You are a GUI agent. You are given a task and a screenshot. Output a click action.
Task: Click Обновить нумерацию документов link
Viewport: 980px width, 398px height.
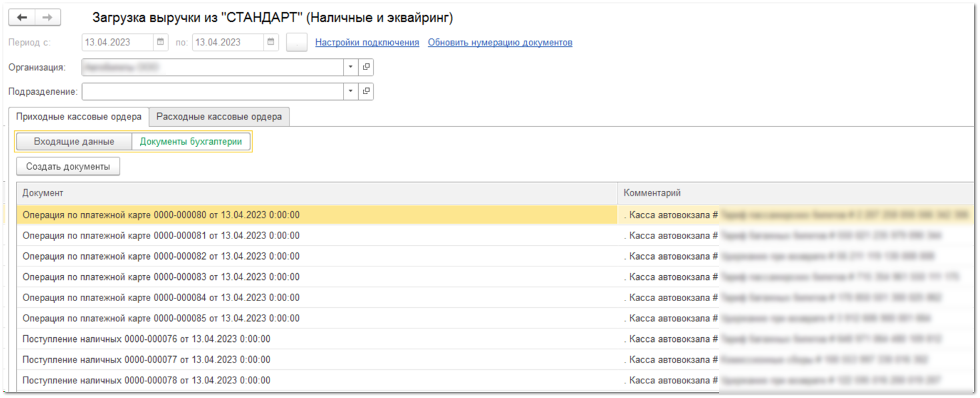[x=500, y=43]
